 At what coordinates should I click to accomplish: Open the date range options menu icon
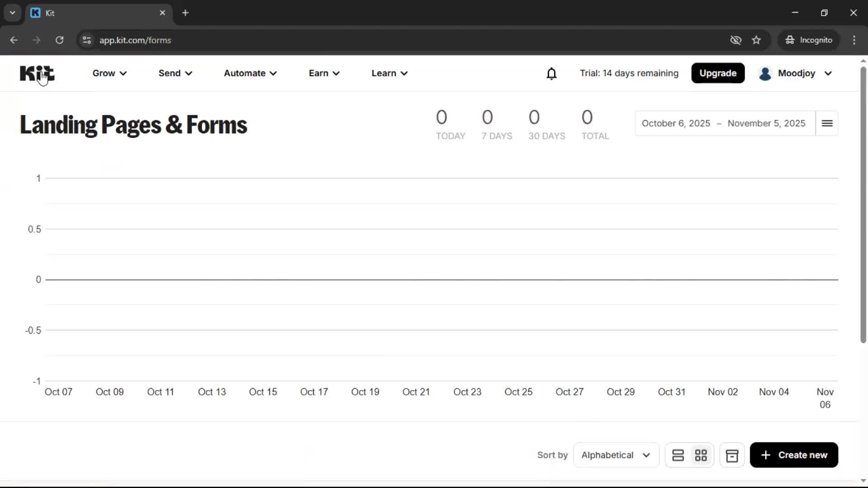pos(827,123)
